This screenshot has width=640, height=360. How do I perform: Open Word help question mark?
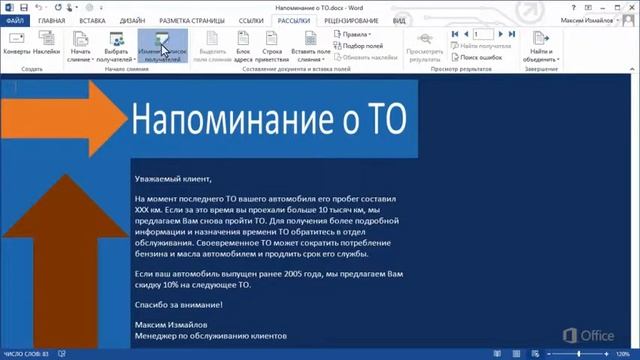573,7
